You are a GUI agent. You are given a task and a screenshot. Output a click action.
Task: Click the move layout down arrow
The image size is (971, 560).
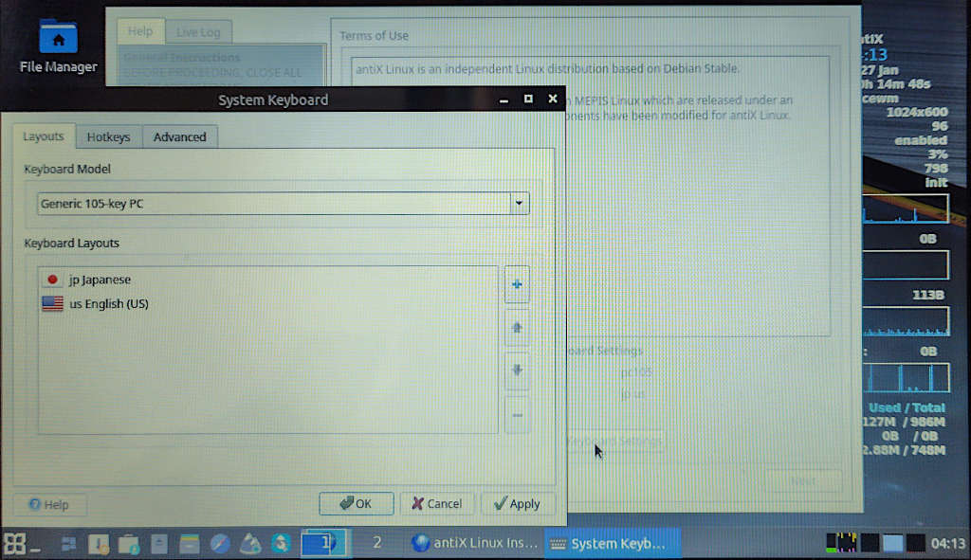517,371
